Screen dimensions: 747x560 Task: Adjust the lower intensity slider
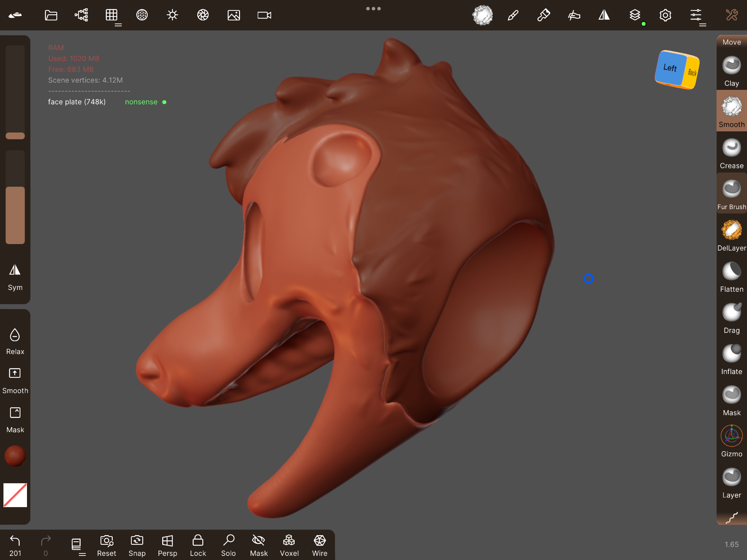15,197
